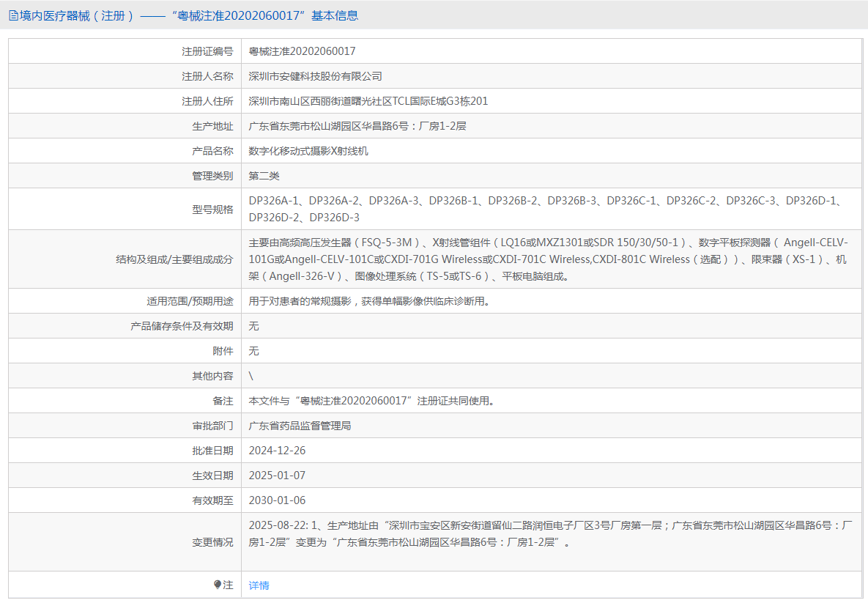Click the document icon beside the page title

(13, 16)
